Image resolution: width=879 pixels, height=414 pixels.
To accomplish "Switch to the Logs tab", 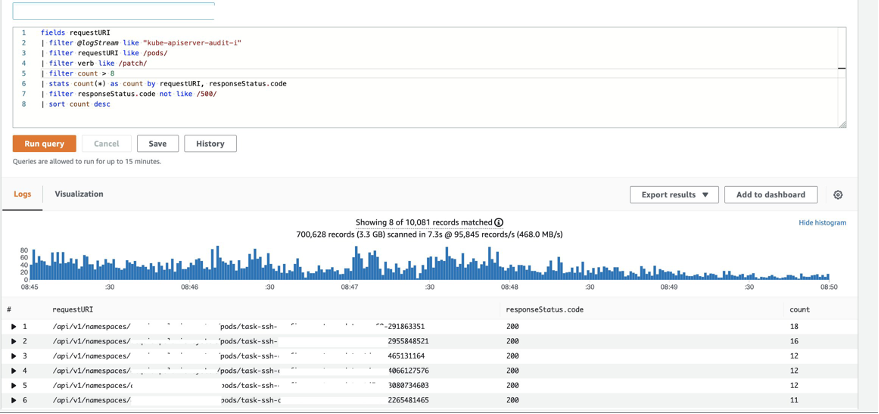I will point(22,194).
